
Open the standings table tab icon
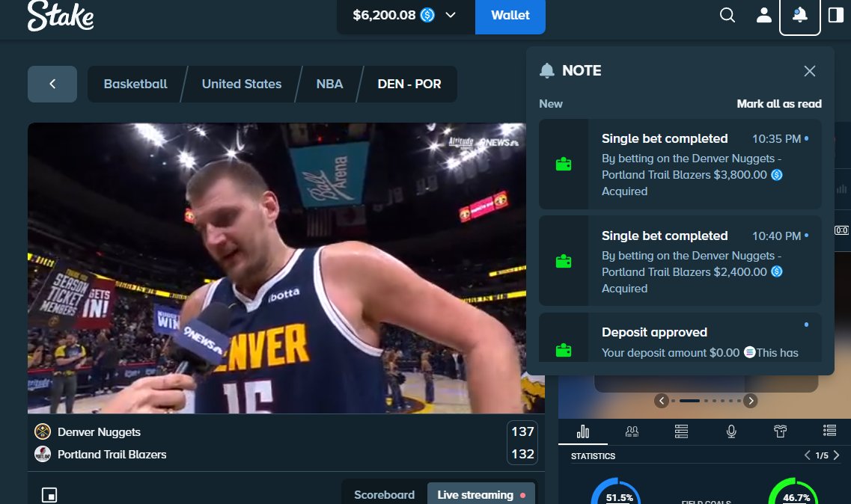click(681, 431)
